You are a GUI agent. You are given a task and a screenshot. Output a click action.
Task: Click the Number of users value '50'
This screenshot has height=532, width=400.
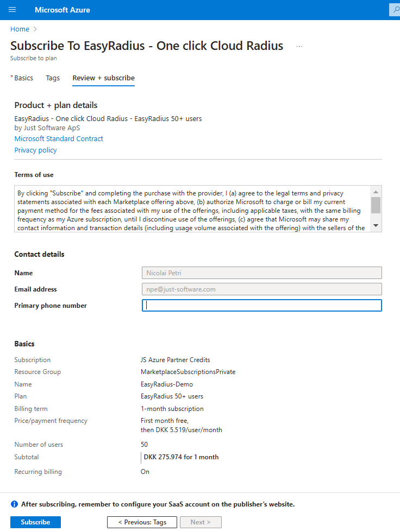click(x=145, y=445)
